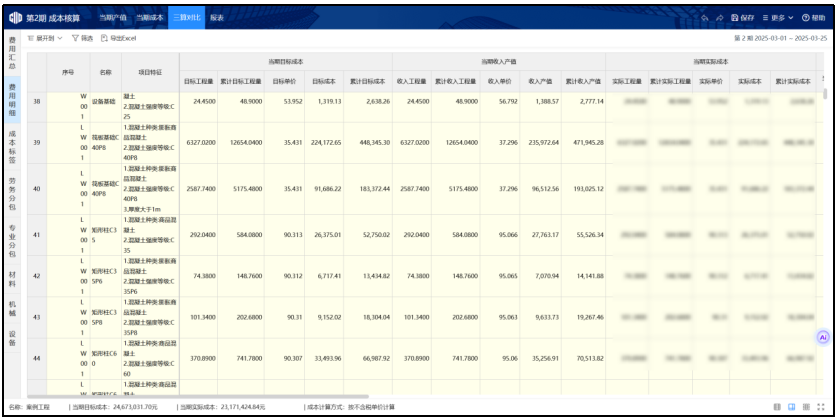Click the 筛选 filter funnel icon
Image resolution: width=835 pixels, height=420 pixels.
(x=76, y=38)
